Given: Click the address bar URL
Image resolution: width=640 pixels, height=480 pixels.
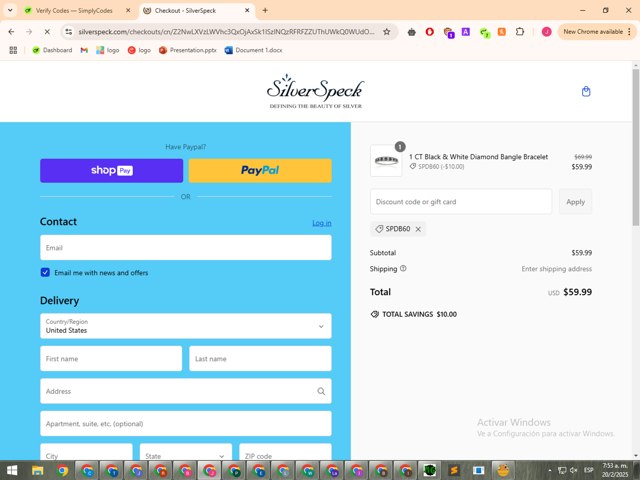Looking at the screenshot, I should coord(226,31).
